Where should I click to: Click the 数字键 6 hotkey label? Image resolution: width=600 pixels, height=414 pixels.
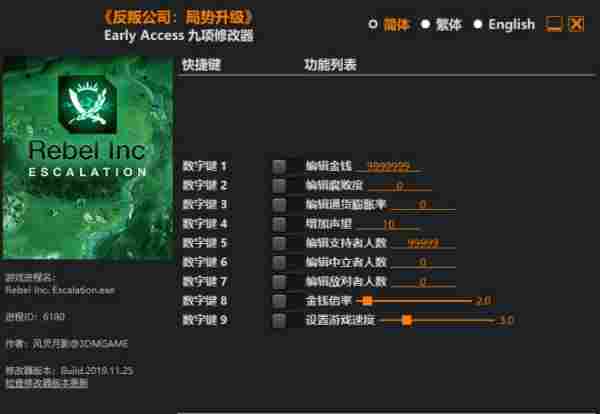[205, 262]
